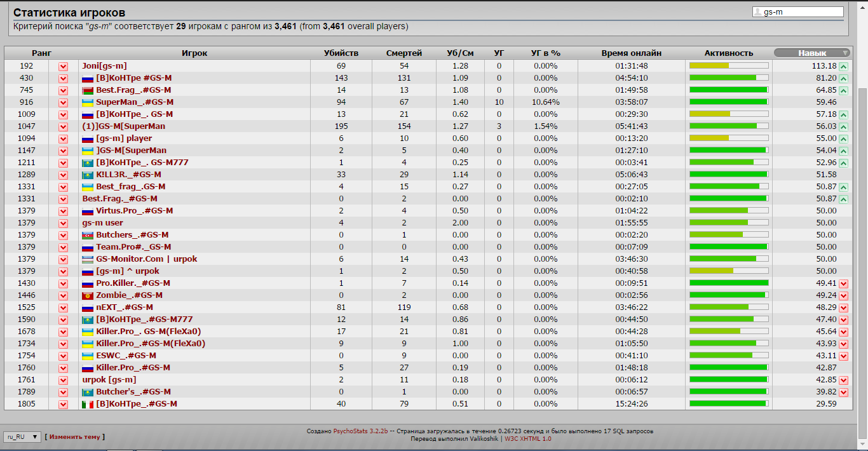Sort table by Убийств column
Screen dimensions: 868x451
[341, 53]
